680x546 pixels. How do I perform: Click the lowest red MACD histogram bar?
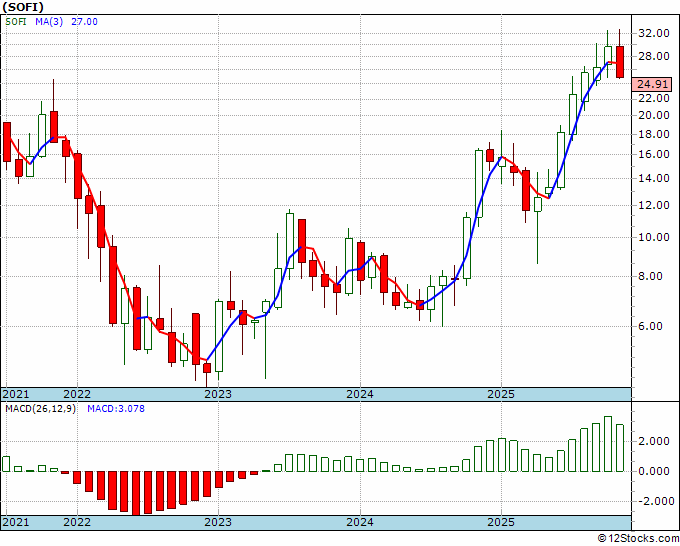tap(136, 493)
